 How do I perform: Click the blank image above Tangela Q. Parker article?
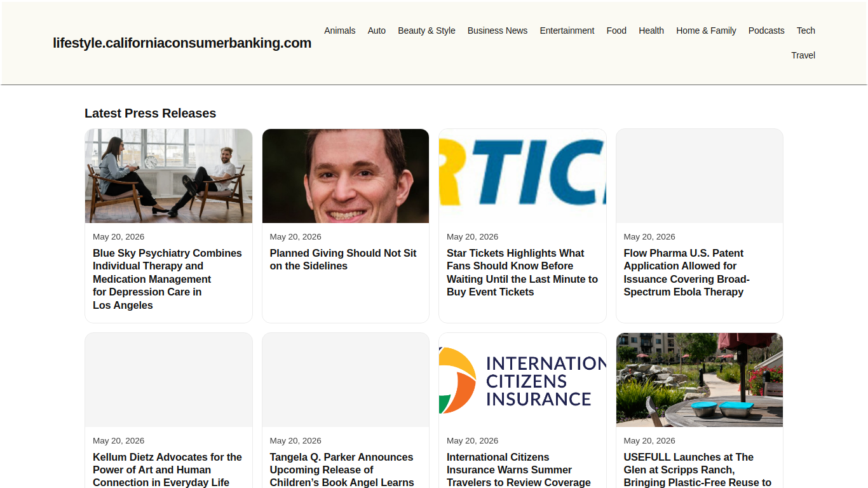346,380
